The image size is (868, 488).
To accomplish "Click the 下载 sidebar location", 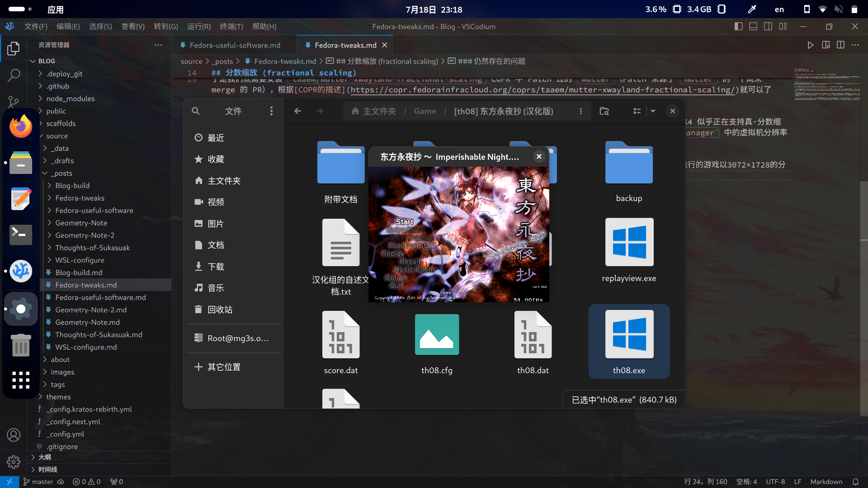I will 216,267.
